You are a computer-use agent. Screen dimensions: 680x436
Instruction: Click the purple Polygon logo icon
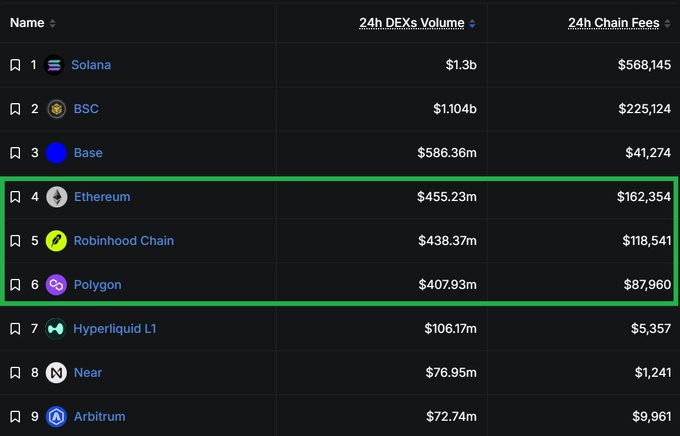point(56,285)
